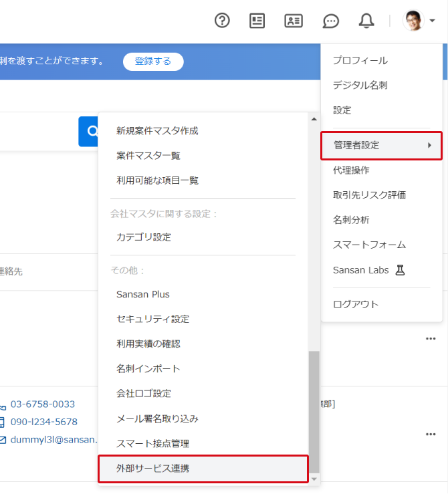Click the blue search magnifier button
The image size is (448, 494).
[x=89, y=131]
